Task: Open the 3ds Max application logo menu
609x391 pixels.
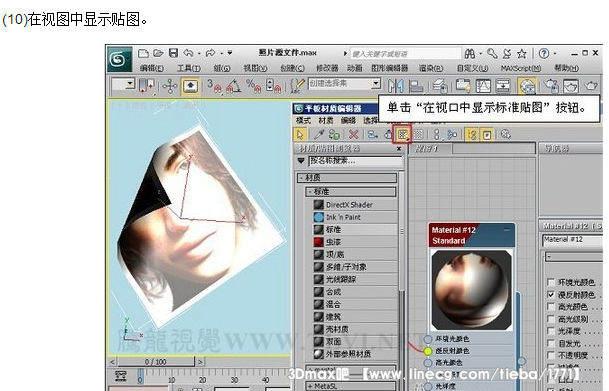Action: pyautogui.click(x=120, y=59)
